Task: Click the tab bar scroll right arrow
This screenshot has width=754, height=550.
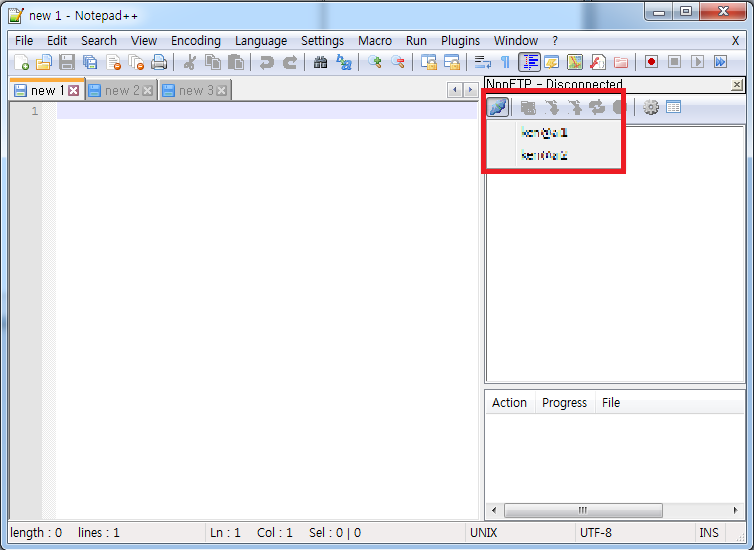Action: click(x=470, y=89)
